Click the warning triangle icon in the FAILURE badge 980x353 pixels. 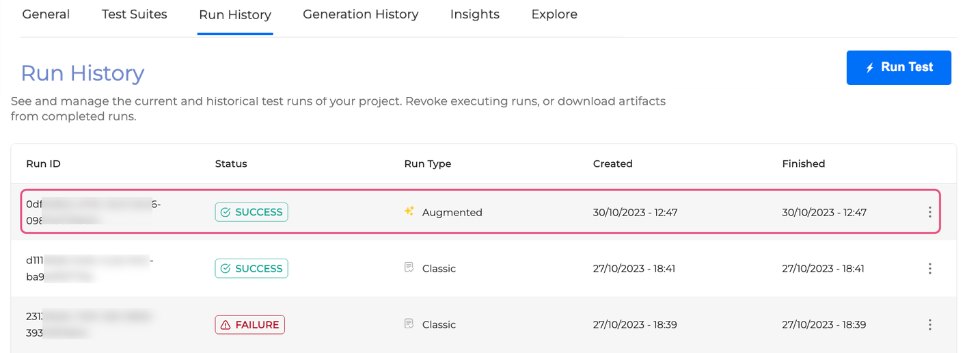(x=226, y=325)
